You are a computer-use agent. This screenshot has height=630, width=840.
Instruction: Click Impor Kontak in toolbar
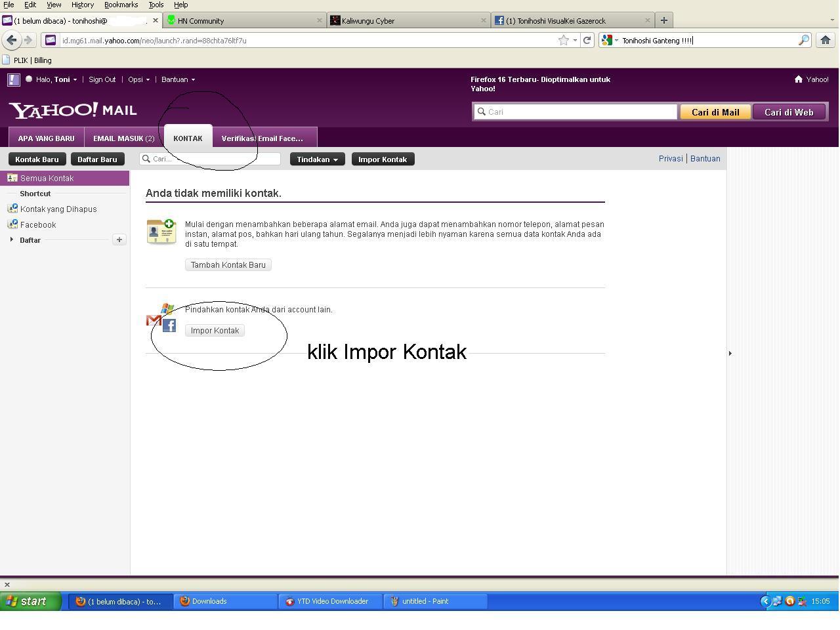(x=383, y=159)
